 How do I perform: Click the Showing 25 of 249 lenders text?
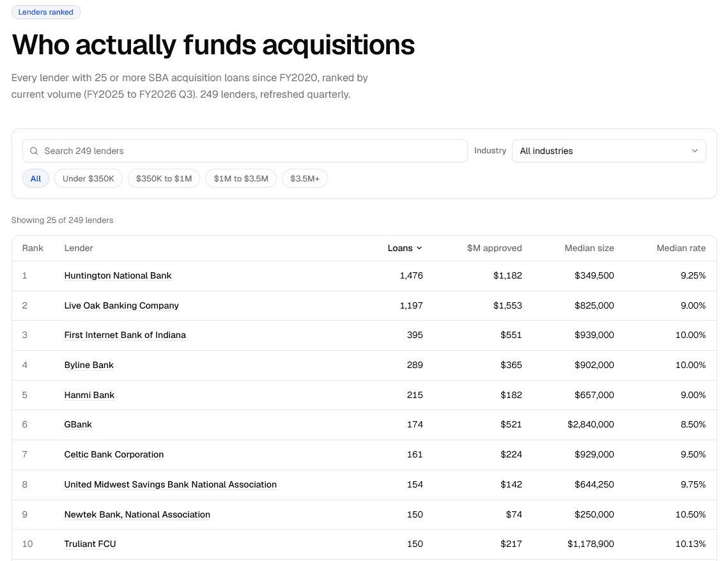click(x=62, y=220)
